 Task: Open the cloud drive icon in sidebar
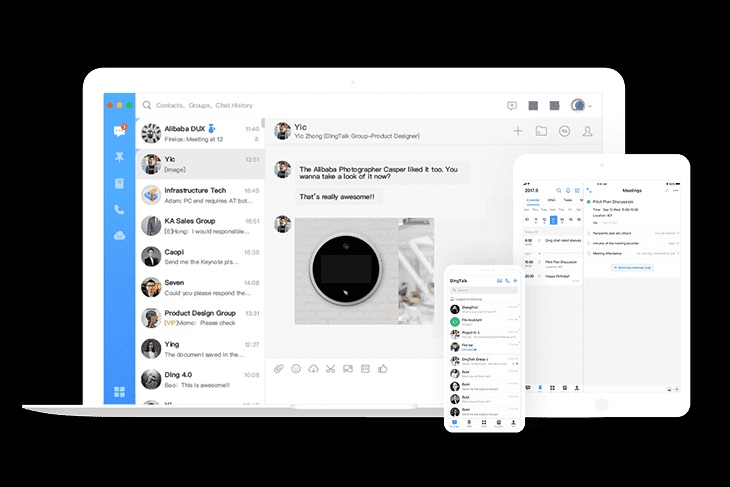[x=119, y=236]
